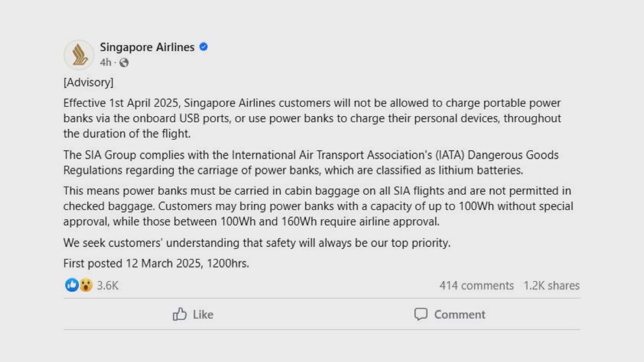
Task: Open the 1.2K shares link
Action: point(552,285)
